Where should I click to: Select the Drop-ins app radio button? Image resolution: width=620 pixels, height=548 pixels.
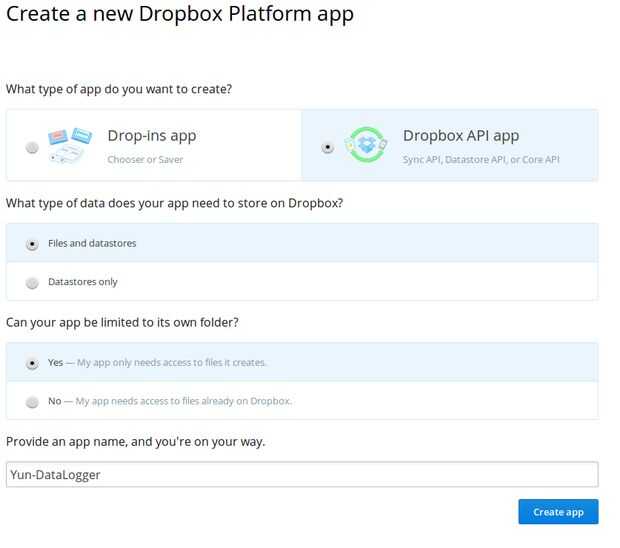tap(32, 147)
